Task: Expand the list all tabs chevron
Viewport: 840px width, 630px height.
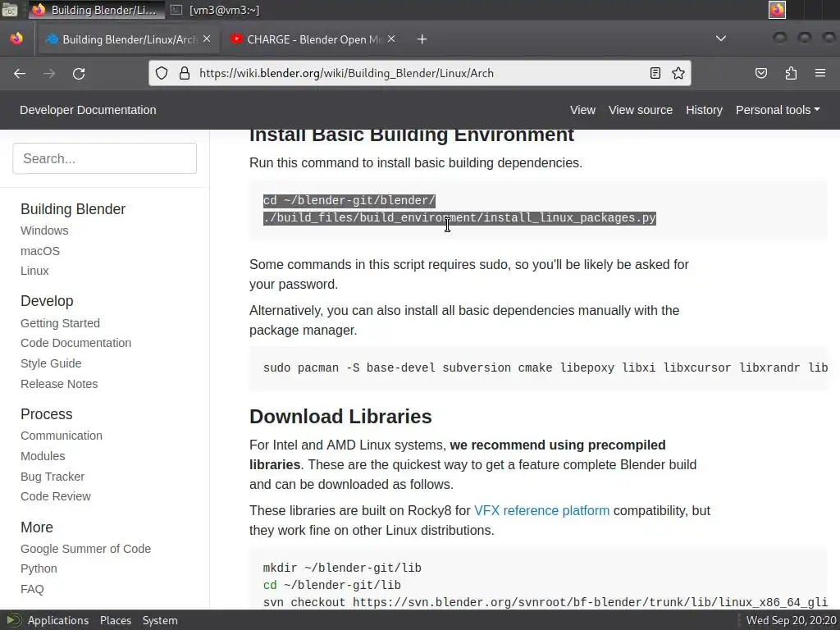Action: coord(721,39)
